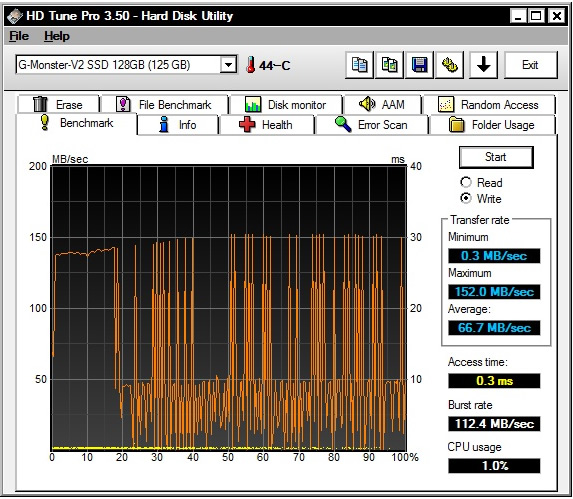Switch to the Error Scan tab
Screen dimensions: 573x499
coord(371,125)
